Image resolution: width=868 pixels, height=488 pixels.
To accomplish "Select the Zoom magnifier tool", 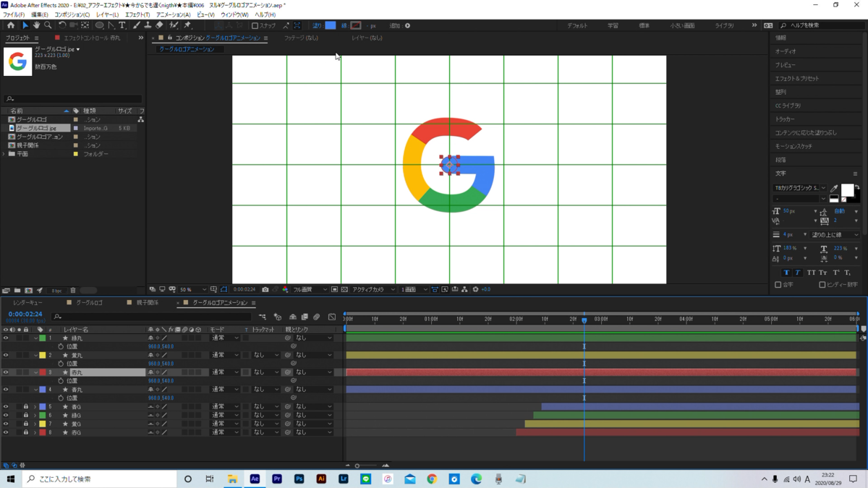I will pos(48,25).
